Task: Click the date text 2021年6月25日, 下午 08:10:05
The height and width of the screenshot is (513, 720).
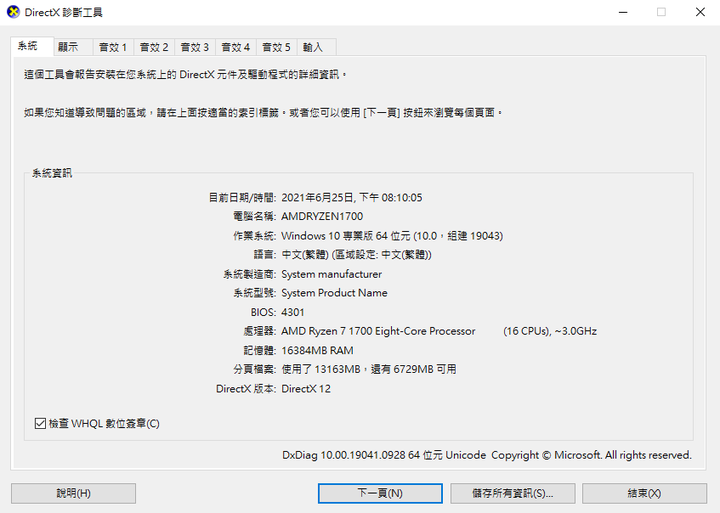Action: click(x=352, y=197)
